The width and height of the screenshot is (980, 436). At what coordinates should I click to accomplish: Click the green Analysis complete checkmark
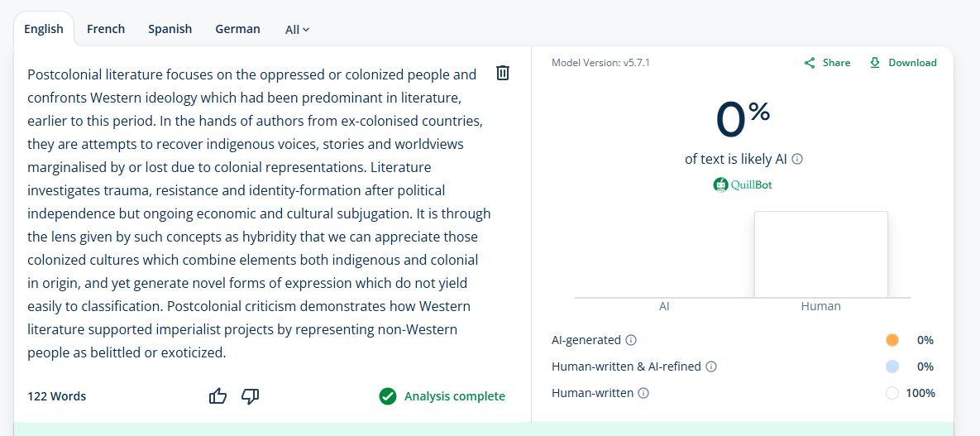[x=387, y=396]
